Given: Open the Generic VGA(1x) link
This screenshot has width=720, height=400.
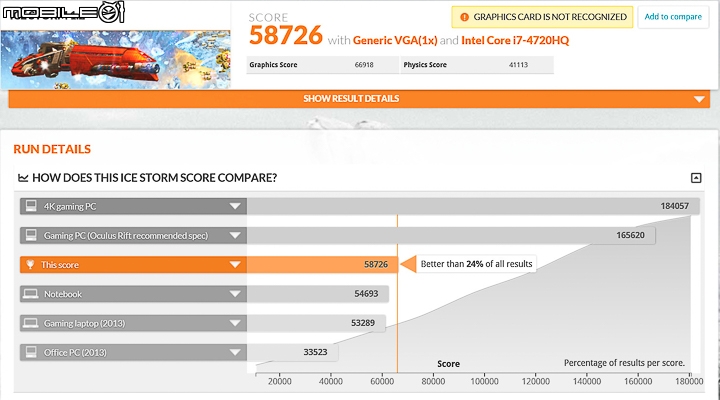Looking at the screenshot, I should [395, 40].
